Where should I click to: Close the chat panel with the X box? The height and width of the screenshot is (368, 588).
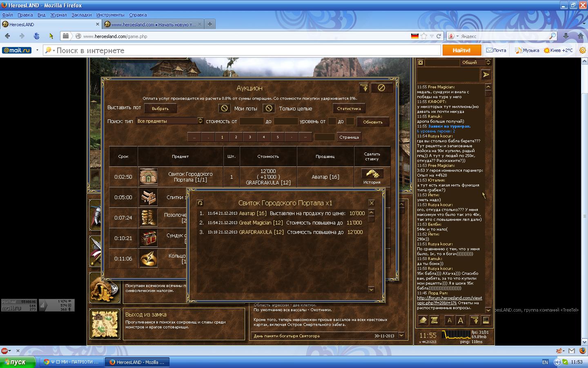(x=420, y=63)
